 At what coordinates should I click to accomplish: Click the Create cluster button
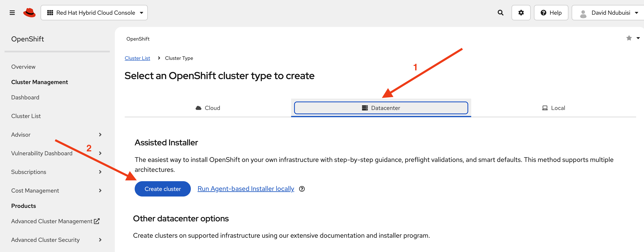pyautogui.click(x=162, y=189)
